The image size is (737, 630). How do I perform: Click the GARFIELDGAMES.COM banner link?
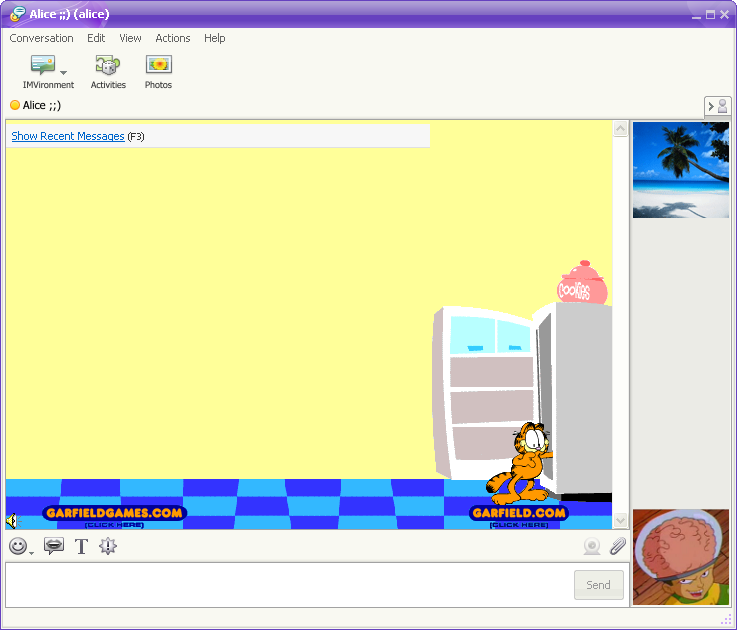tap(114, 514)
